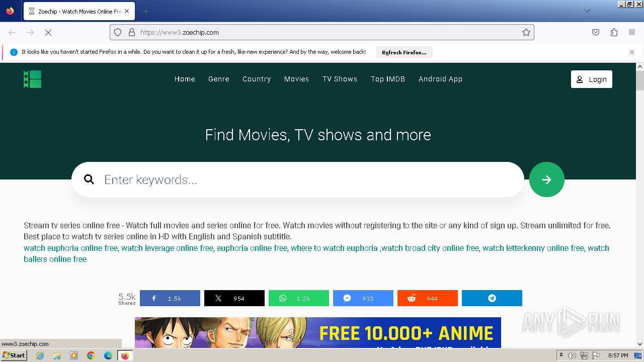Share on Reddit button showing 944
This screenshot has width=644, height=362.
pos(428,298)
